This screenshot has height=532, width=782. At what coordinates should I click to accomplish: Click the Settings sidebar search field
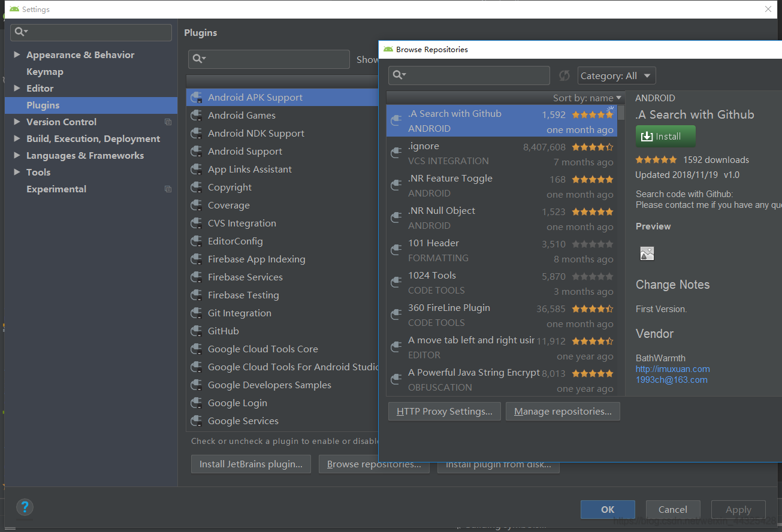coord(92,32)
